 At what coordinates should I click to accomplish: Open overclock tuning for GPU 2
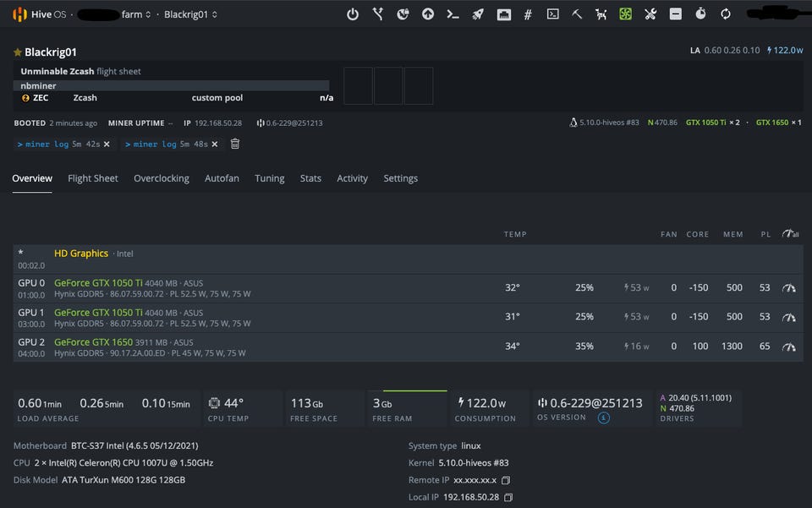point(789,347)
